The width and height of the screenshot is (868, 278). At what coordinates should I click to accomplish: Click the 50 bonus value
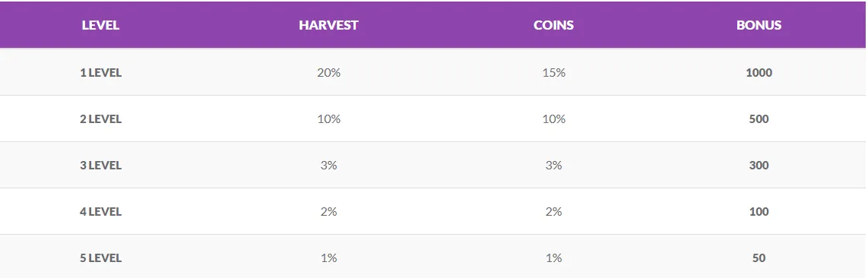pyautogui.click(x=759, y=258)
